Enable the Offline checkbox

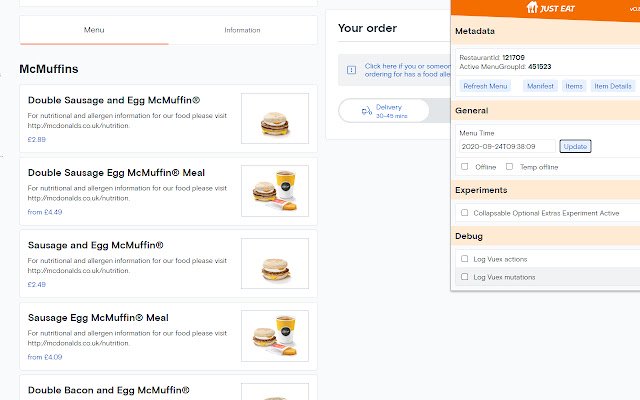point(464,167)
